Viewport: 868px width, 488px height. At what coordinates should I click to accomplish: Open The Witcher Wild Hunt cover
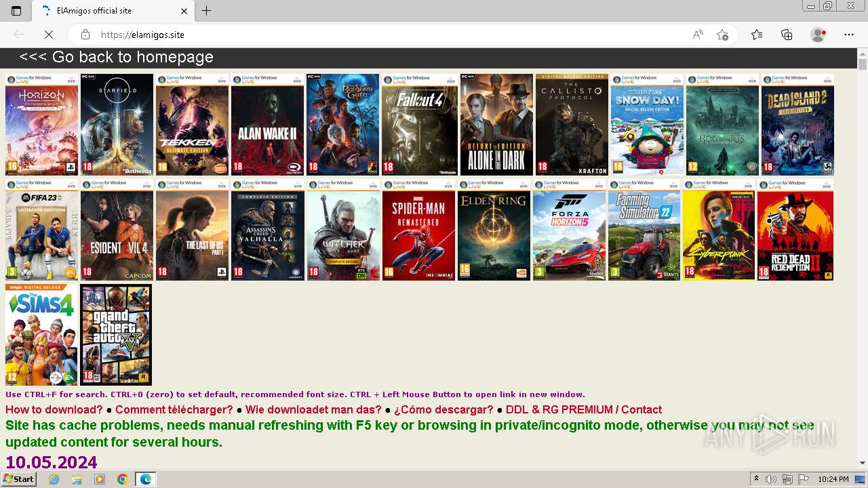tap(343, 230)
